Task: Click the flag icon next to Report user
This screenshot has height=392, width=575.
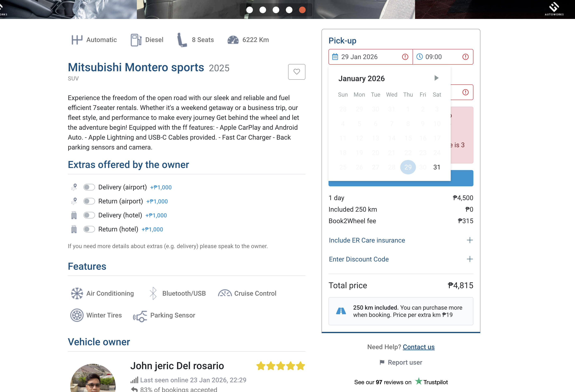Action: tap(382, 362)
